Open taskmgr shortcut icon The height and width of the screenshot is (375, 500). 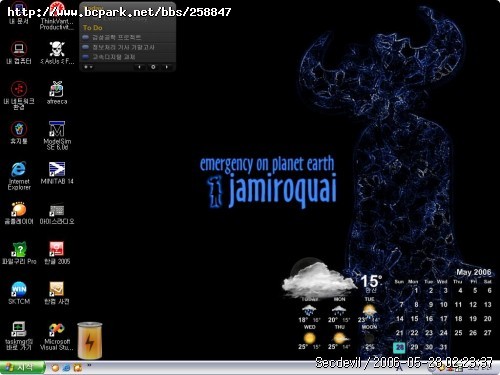coord(19,335)
